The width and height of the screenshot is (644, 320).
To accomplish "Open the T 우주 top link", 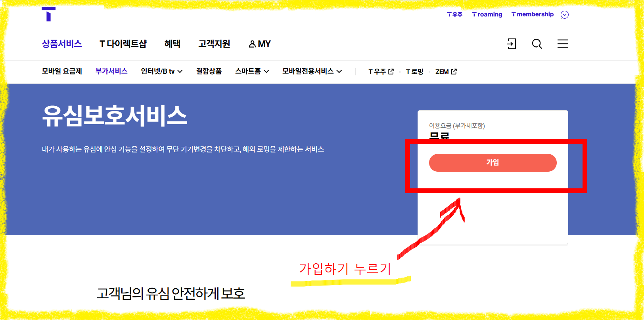I will coord(455,14).
